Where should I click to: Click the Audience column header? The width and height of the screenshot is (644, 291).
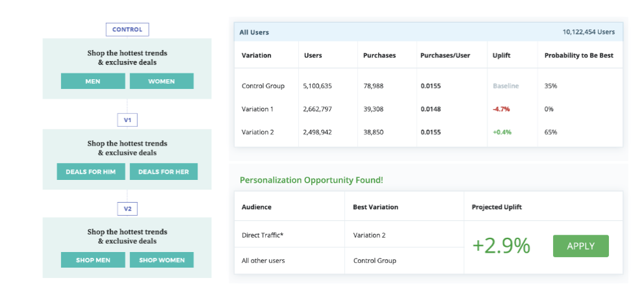click(x=256, y=207)
